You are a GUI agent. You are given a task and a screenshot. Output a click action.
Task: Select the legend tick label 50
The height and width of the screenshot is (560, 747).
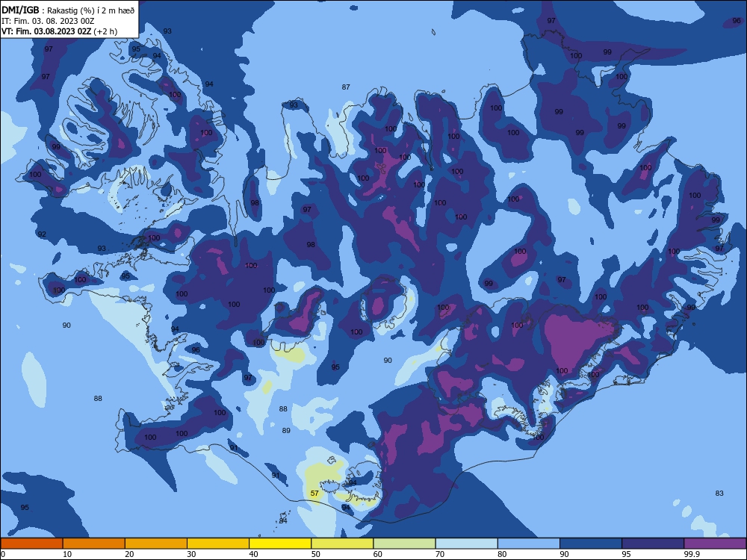point(316,554)
